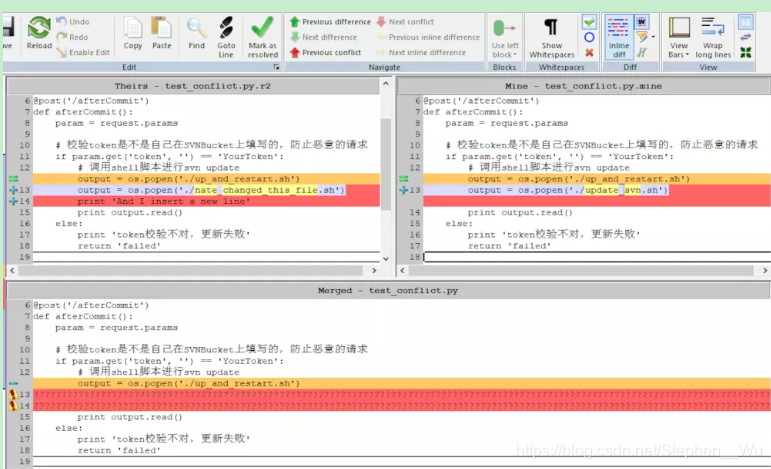Open Goto Line
The image size is (771, 469).
(226, 37)
